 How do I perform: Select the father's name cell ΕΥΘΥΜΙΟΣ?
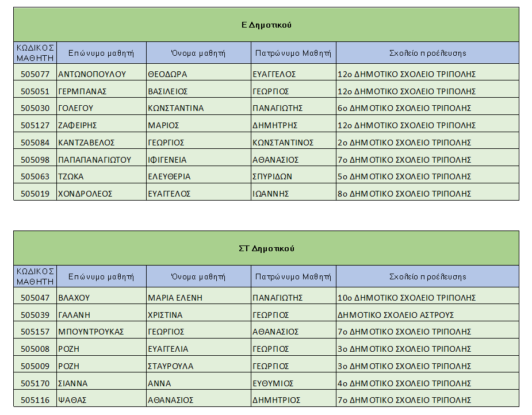point(273,383)
